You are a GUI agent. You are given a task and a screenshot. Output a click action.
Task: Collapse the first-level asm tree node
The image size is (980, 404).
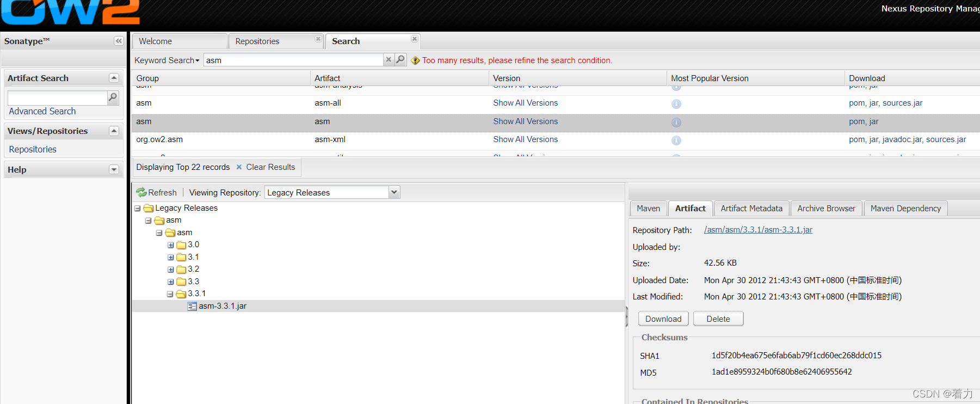coord(149,221)
